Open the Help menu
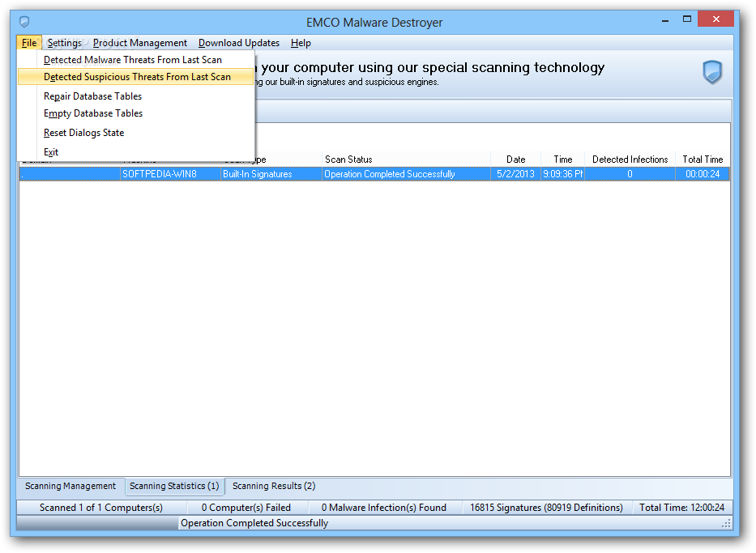Image resolution: width=756 pixels, height=553 pixels. click(301, 43)
